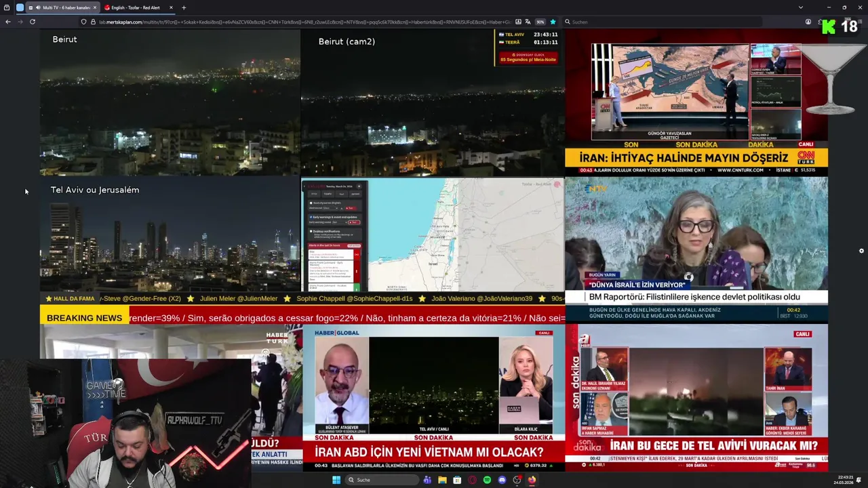Click the Haber Global stream tile
The image size is (868, 488).
[433, 398]
